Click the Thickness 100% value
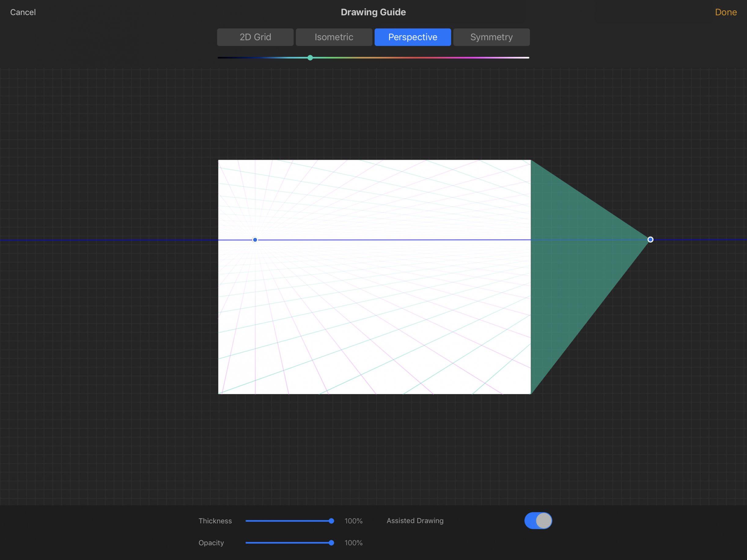 point(353,521)
